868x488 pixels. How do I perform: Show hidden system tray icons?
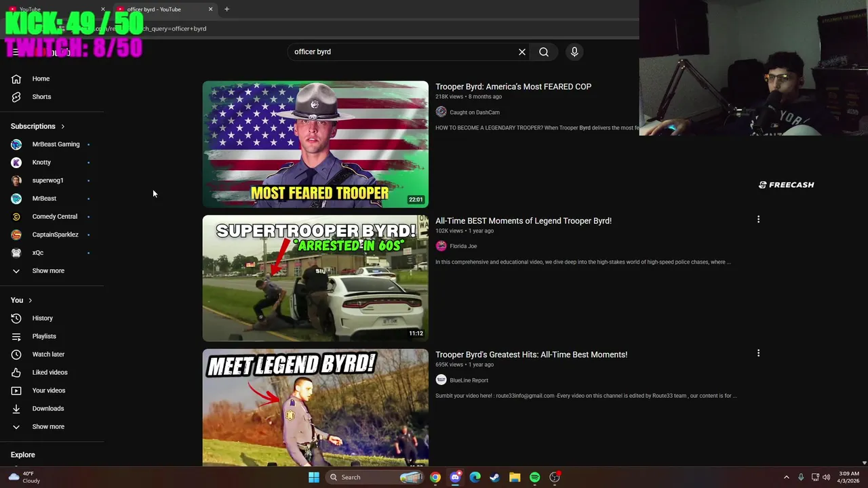(x=787, y=477)
